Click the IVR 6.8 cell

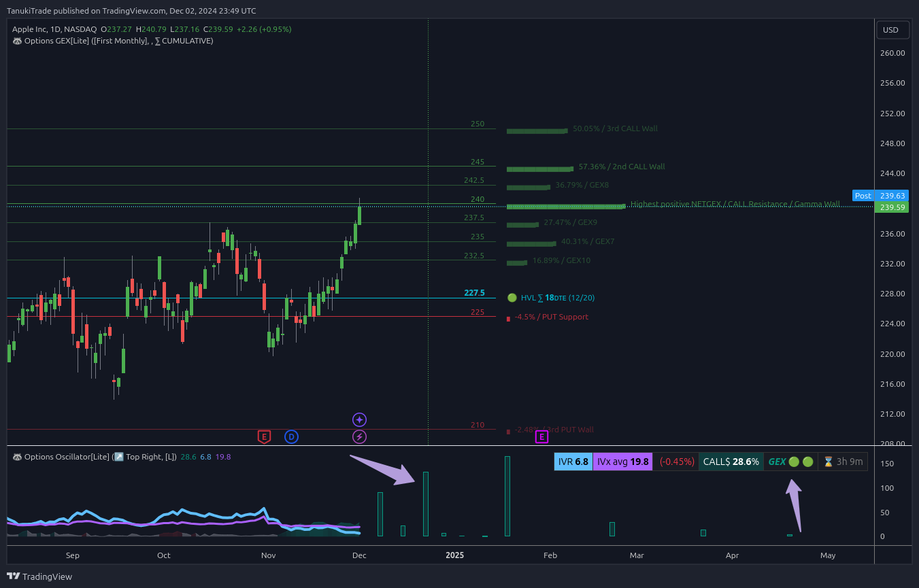coord(573,462)
